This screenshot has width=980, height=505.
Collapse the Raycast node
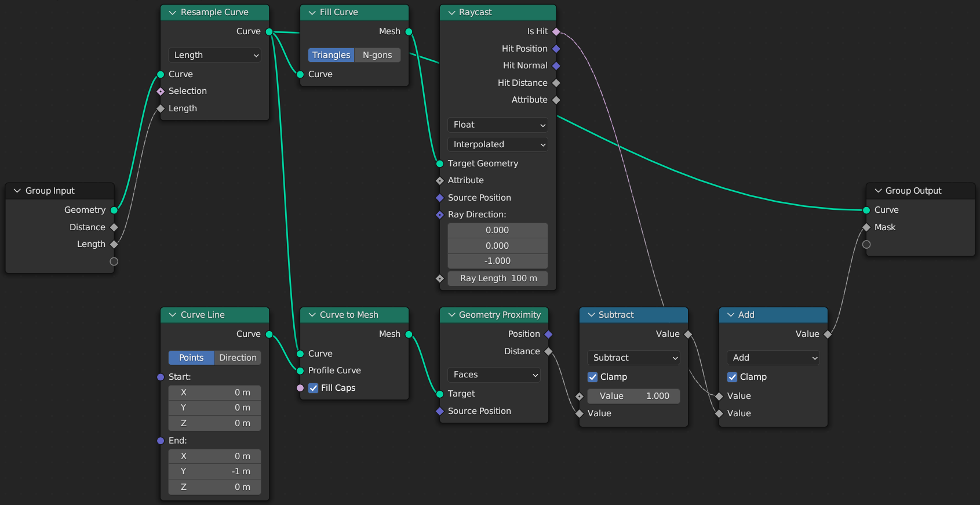coord(451,12)
